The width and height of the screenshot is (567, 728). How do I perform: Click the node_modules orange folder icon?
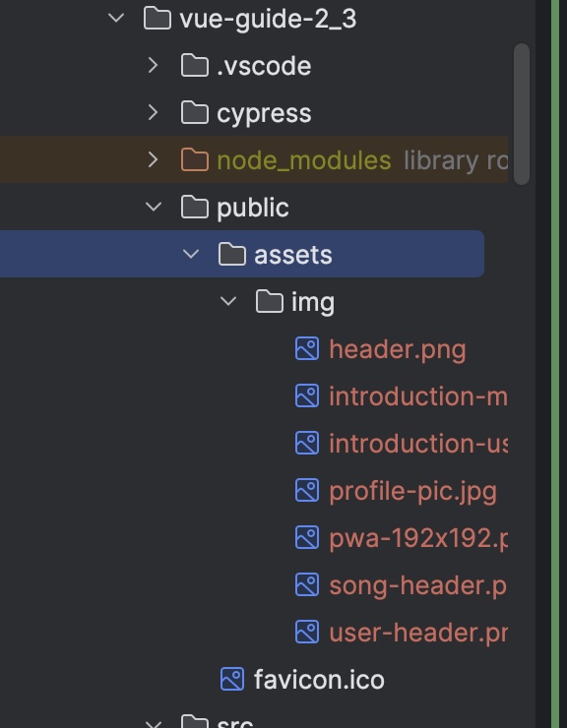(x=194, y=159)
